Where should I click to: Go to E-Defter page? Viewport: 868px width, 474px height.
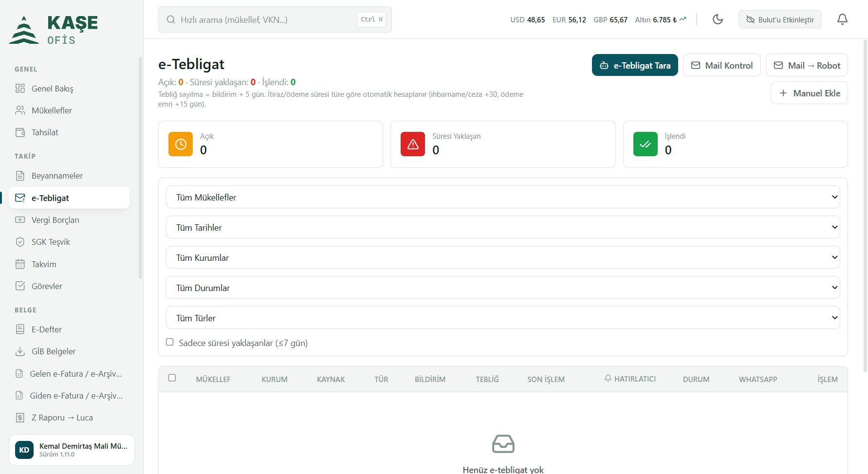(x=69, y=329)
